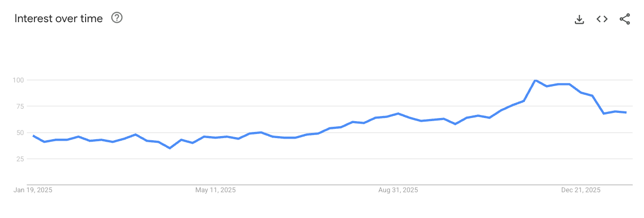Select the May 11, 2025 axis label
This screenshot has width=644, height=218.
coord(216,190)
